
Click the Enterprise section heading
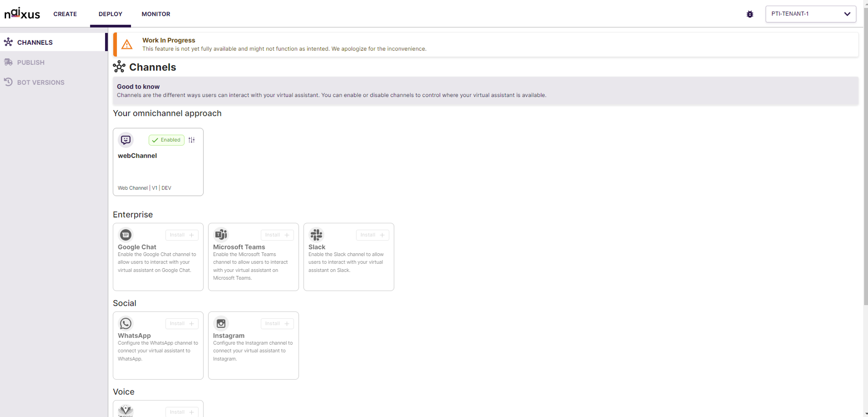click(x=133, y=215)
